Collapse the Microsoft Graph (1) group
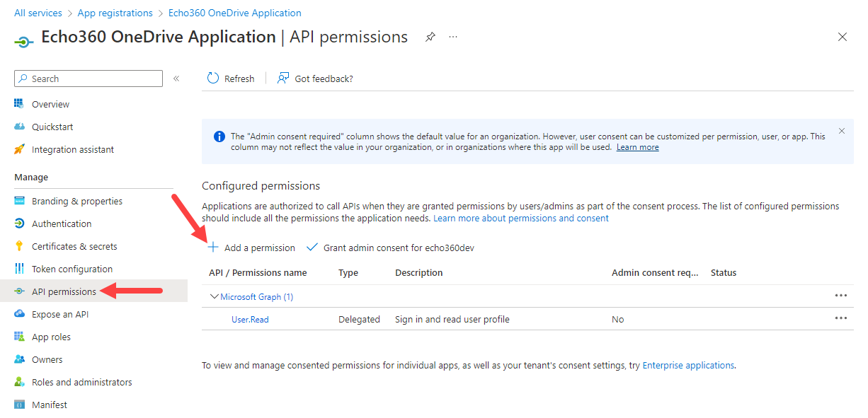Screen dimensions: 868x418 (214, 296)
